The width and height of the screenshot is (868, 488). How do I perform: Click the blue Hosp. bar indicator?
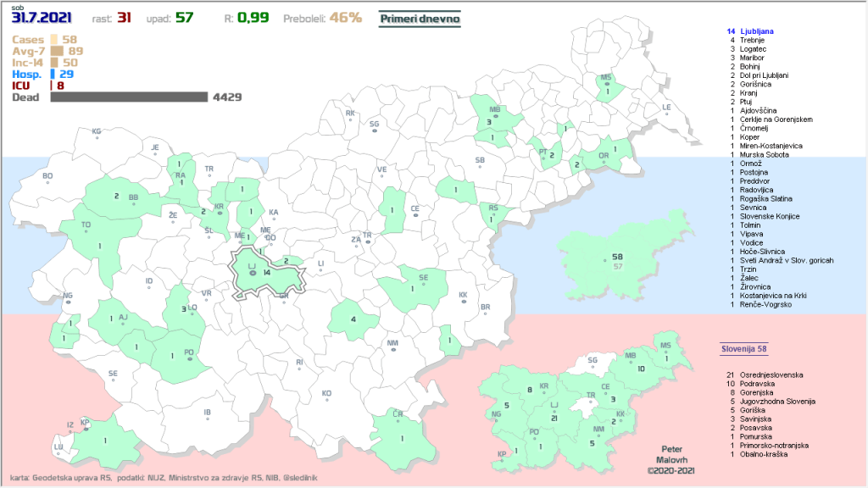[x=53, y=75]
